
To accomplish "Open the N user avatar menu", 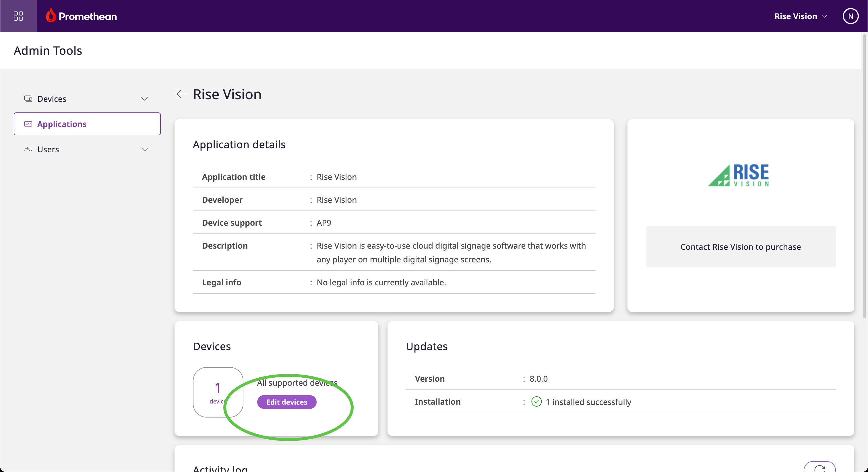I will pos(850,16).
